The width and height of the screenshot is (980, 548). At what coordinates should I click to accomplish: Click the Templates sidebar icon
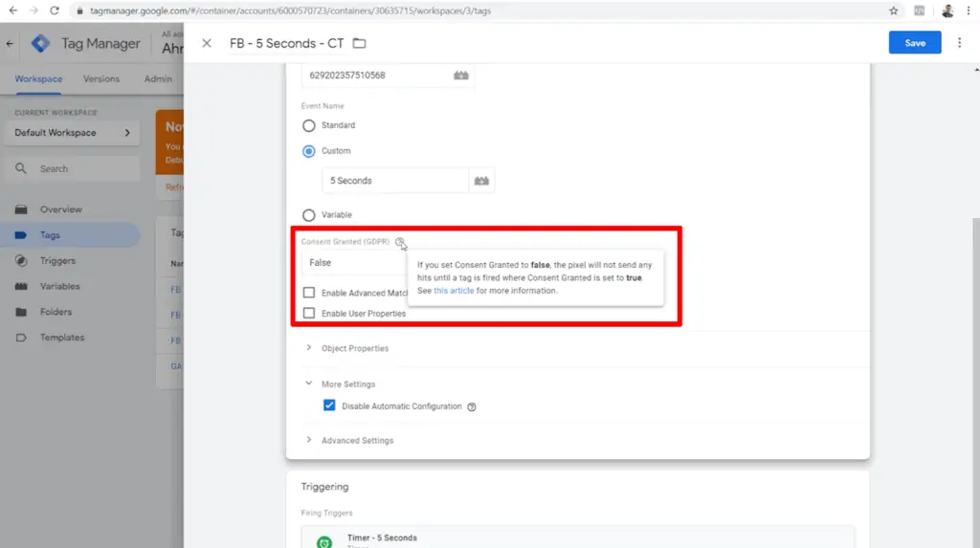tap(21, 338)
